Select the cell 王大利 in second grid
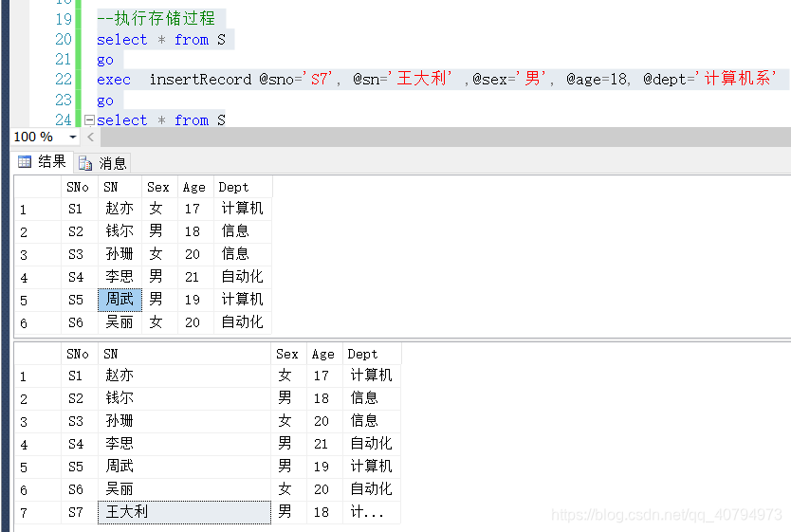The height and width of the screenshot is (532, 791). [185, 512]
